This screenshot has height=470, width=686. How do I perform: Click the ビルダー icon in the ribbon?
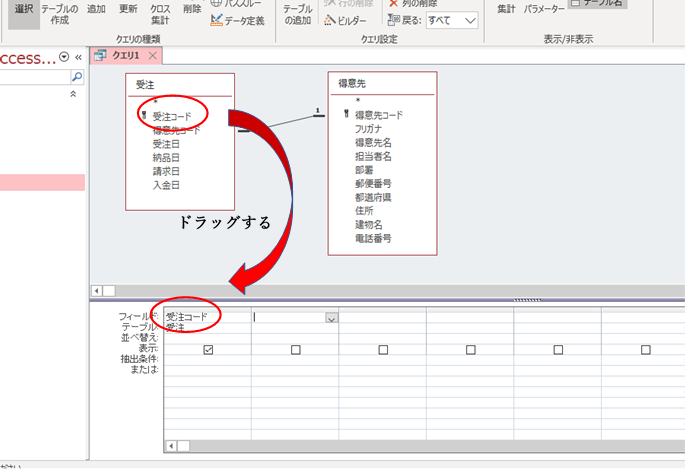click(327, 20)
